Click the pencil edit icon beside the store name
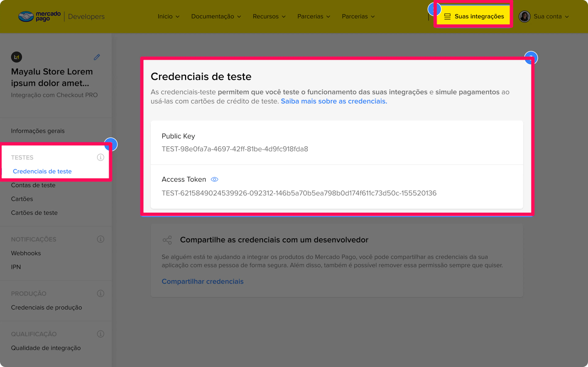 coord(97,57)
